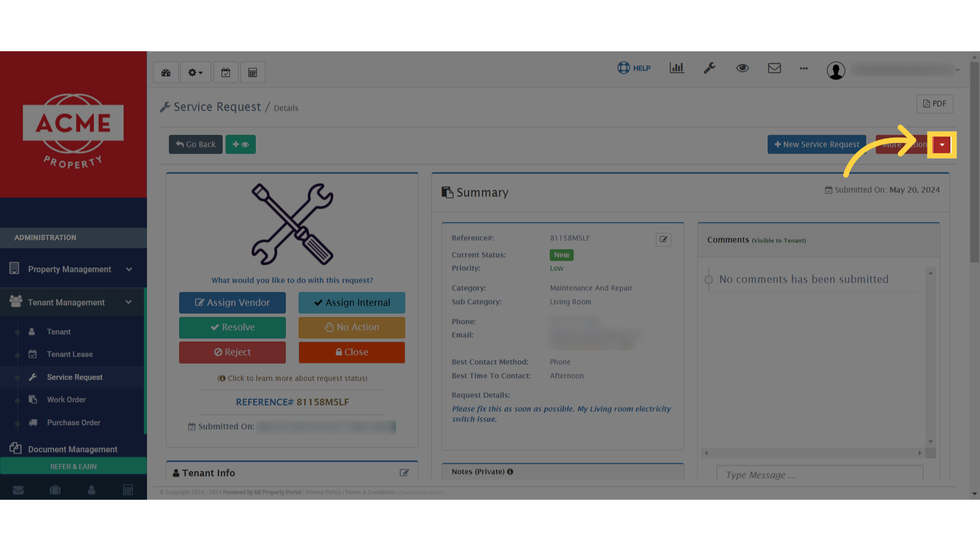
Task: Click into the Type Message field
Action: (820, 473)
